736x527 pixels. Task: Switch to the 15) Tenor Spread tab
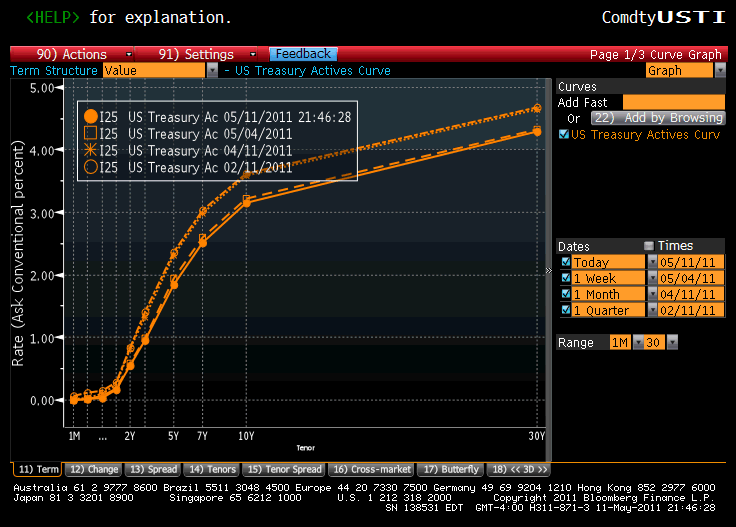tap(284, 469)
